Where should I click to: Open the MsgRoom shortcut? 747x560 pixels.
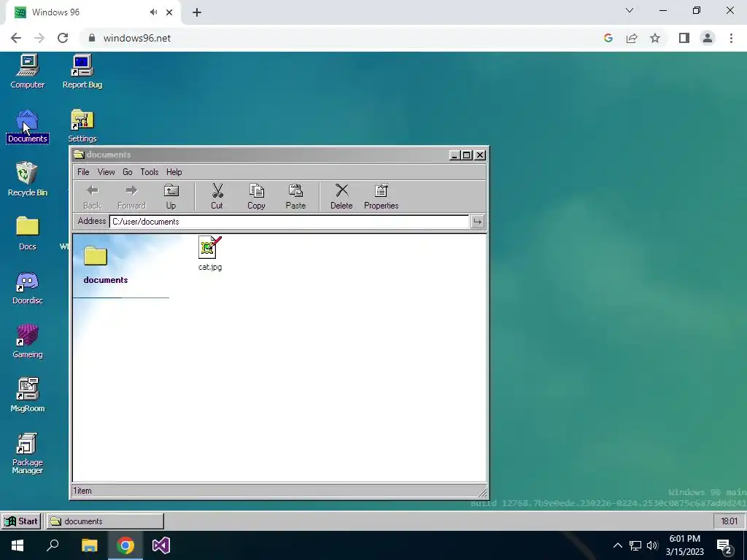tap(27, 395)
